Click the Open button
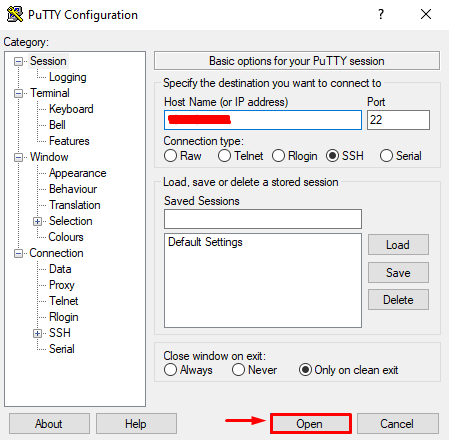Viewport: 449px width, 440px height. click(x=311, y=424)
